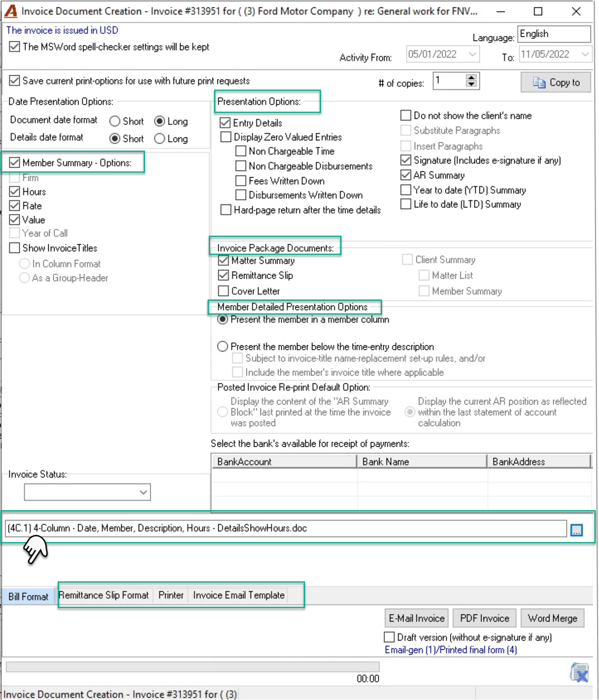The width and height of the screenshot is (599, 700).
Task: Click the Language field showing English
Action: (x=554, y=34)
